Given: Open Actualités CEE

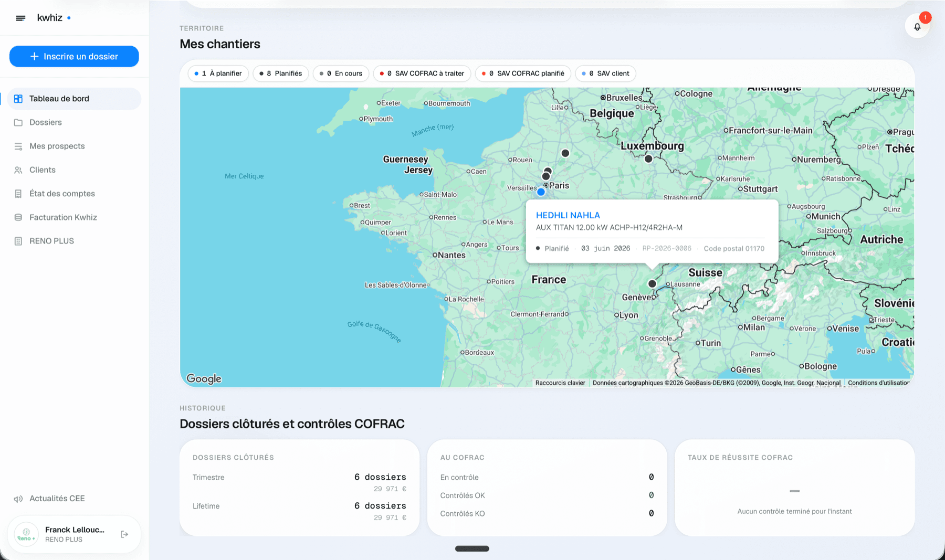Looking at the screenshot, I should tap(74, 499).
